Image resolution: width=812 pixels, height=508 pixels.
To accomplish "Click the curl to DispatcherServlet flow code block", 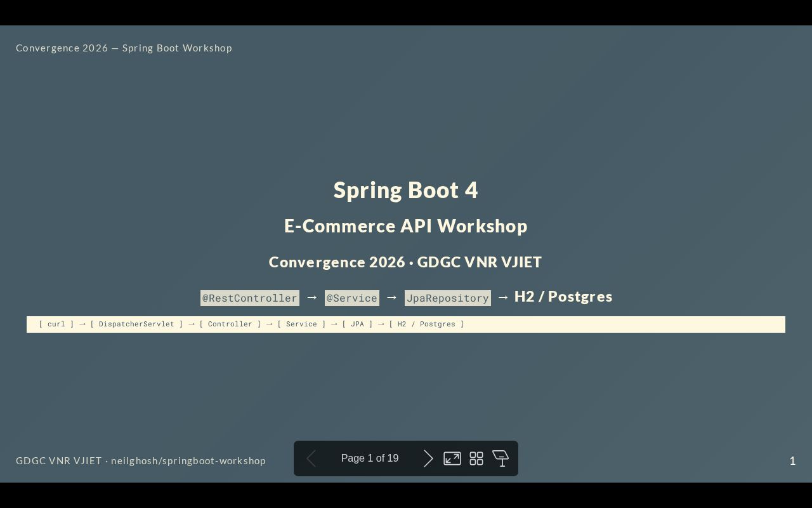I will click(x=406, y=324).
